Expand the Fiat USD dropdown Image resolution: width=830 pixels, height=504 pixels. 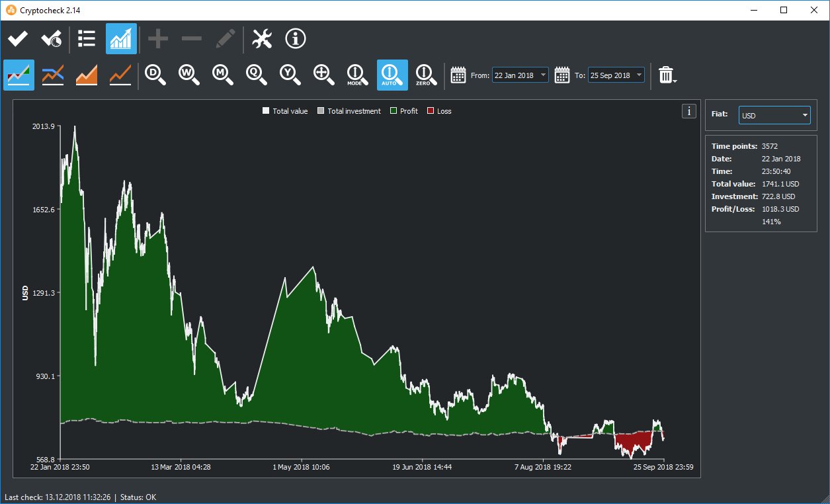click(774, 116)
